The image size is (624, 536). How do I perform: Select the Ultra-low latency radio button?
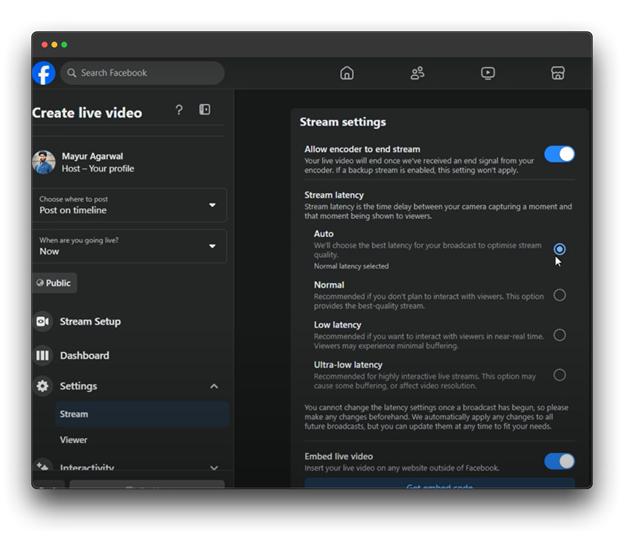coord(559,375)
